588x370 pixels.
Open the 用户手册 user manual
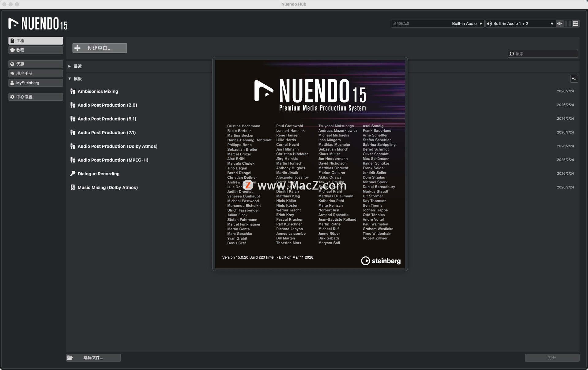(36, 73)
